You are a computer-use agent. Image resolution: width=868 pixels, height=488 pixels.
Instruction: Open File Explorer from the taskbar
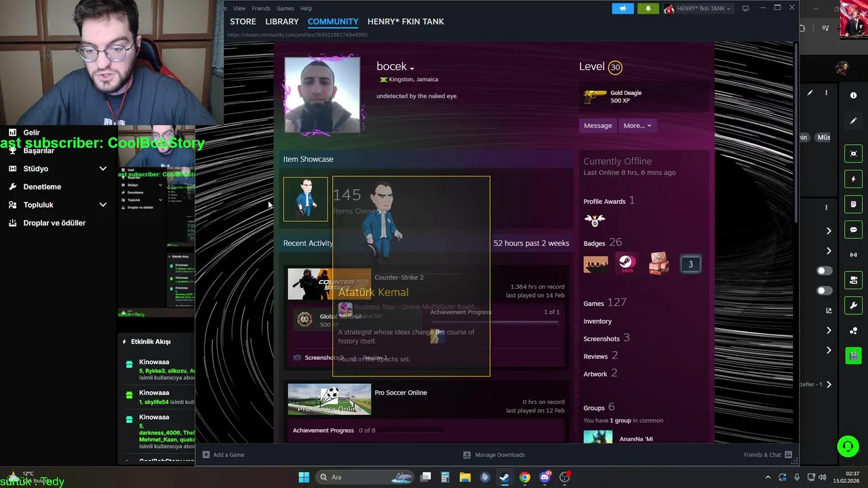465,477
